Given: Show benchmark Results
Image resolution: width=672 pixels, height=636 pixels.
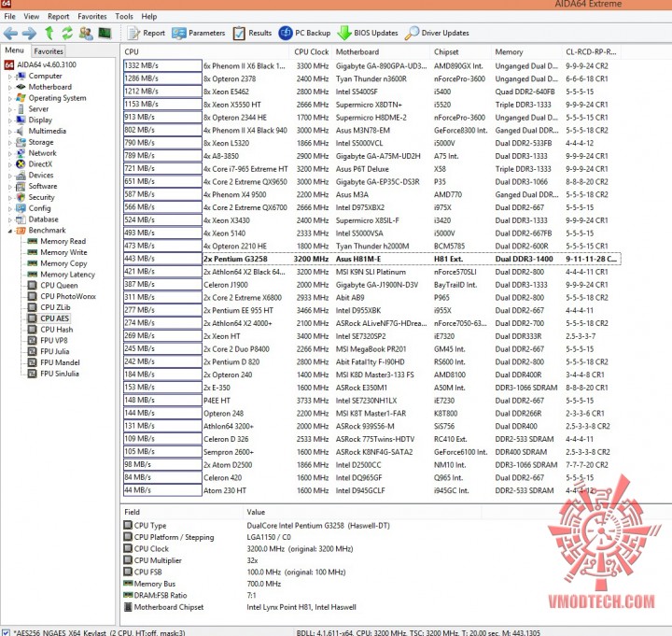Looking at the screenshot, I should point(252,33).
